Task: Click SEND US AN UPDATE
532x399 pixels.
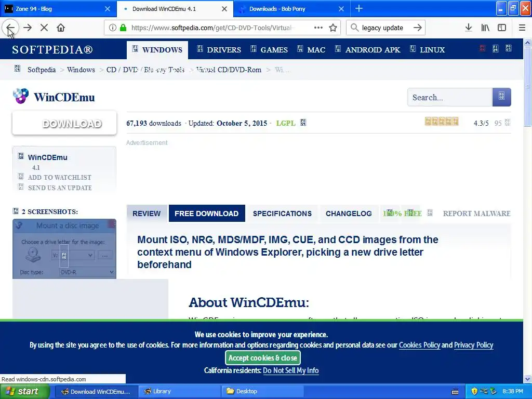Action: 60,188
